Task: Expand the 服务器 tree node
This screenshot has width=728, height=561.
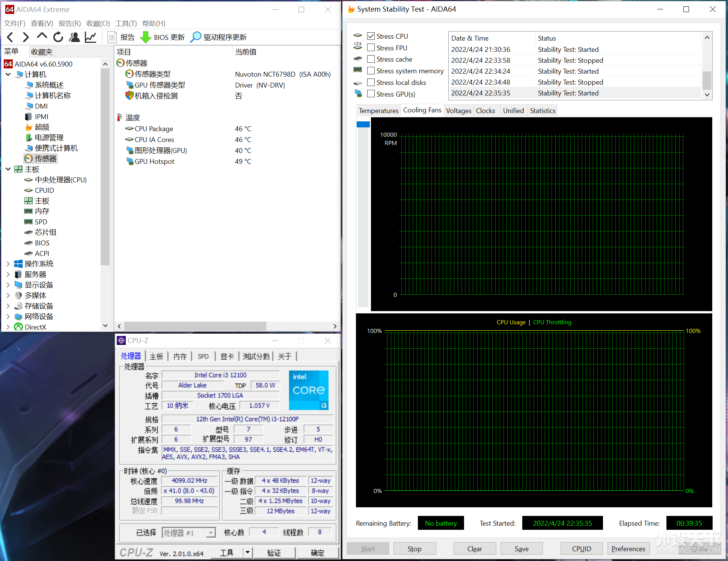Action: pyautogui.click(x=8, y=274)
